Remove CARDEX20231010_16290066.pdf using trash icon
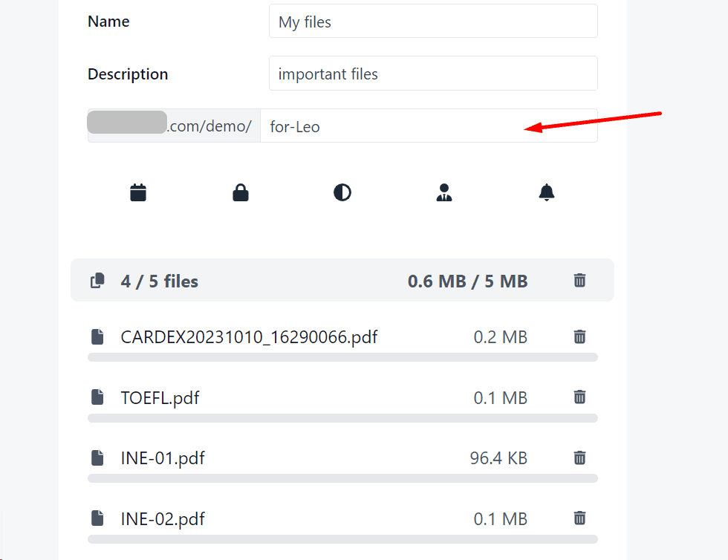 click(580, 337)
